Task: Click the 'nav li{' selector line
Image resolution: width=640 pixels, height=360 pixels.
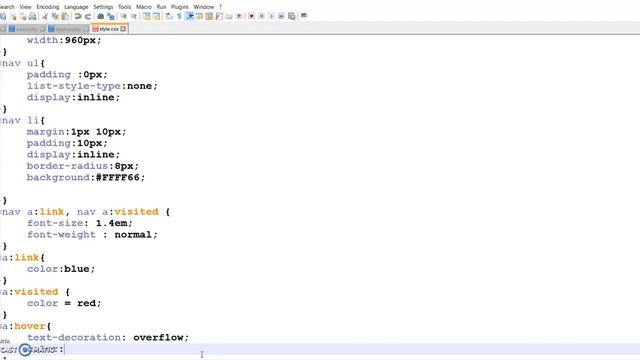Action: point(23,120)
